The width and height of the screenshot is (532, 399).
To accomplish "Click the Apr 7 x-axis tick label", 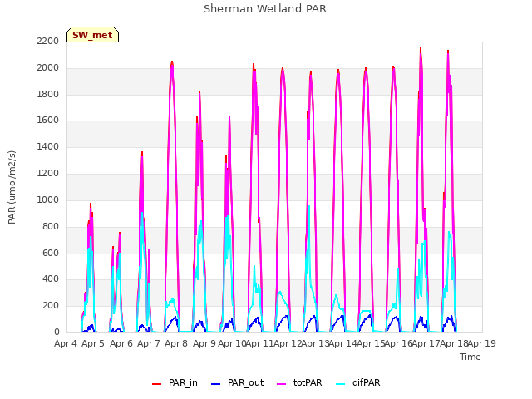I will [149, 343].
